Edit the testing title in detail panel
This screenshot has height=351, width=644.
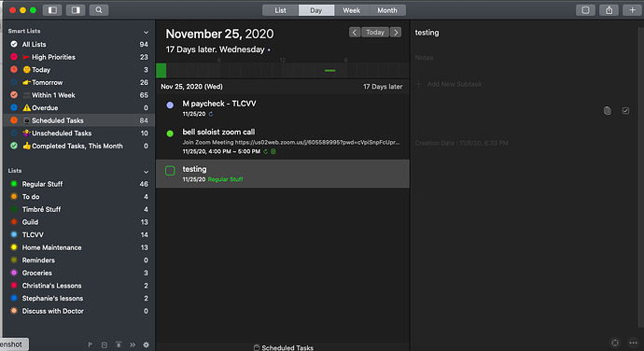(427, 33)
